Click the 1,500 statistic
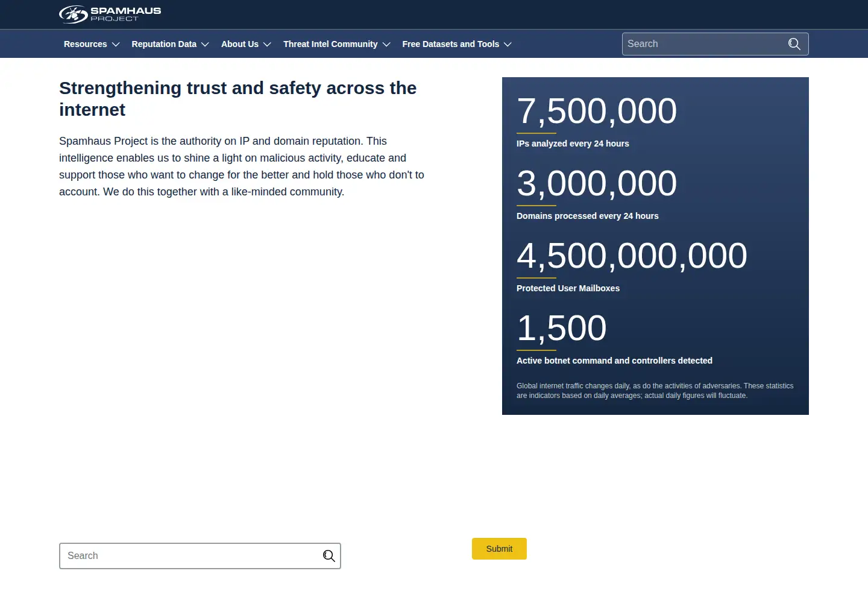The width and height of the screenshot is (868, 603). pos(562,328)
